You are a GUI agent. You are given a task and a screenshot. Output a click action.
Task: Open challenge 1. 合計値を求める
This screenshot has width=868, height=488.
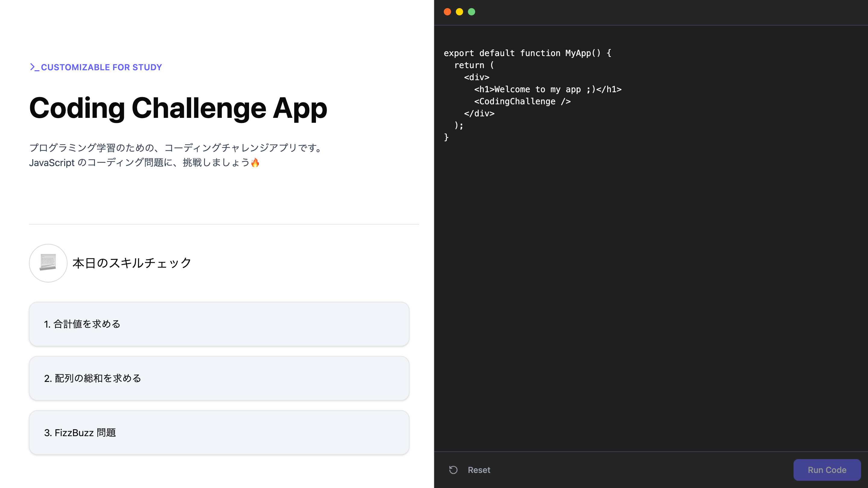pyautogui.click(x=219, y=324)
